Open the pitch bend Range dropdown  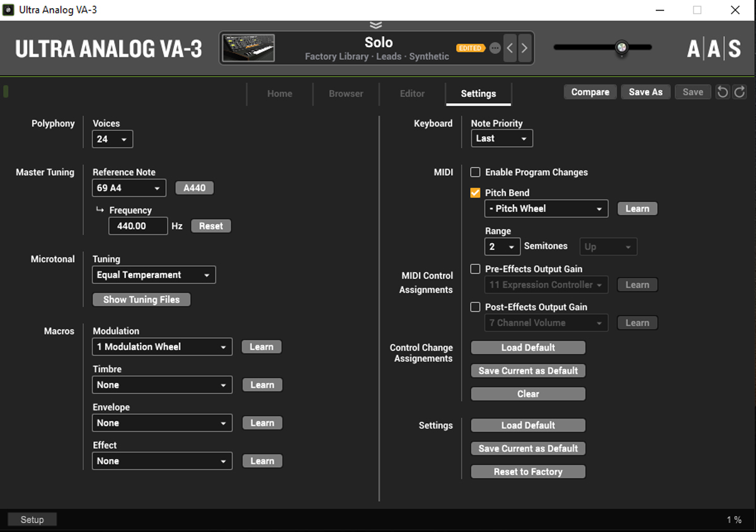point(502,247)
